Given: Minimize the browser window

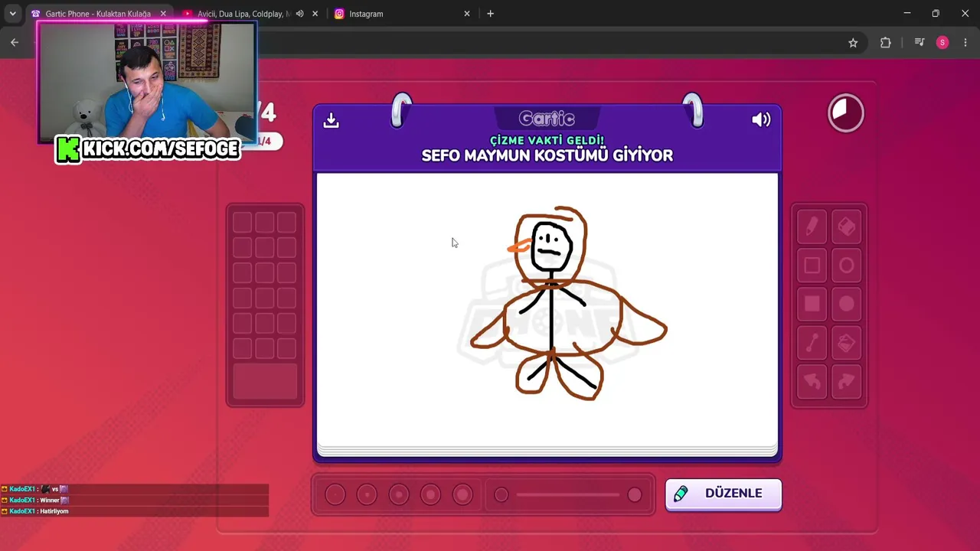Looking at the screenshot, I should [906, 13].
